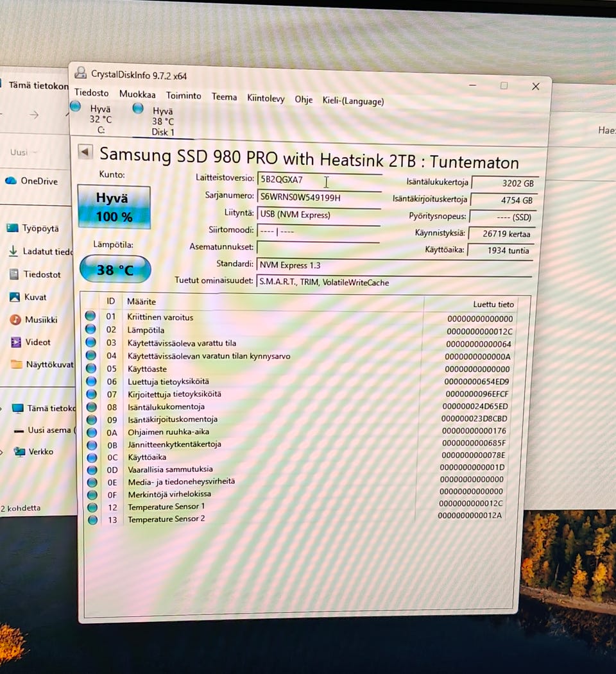The image size is (616, 674).
Task: Close the CrystalDiskInfo window
Action: (x=536, y=87)
